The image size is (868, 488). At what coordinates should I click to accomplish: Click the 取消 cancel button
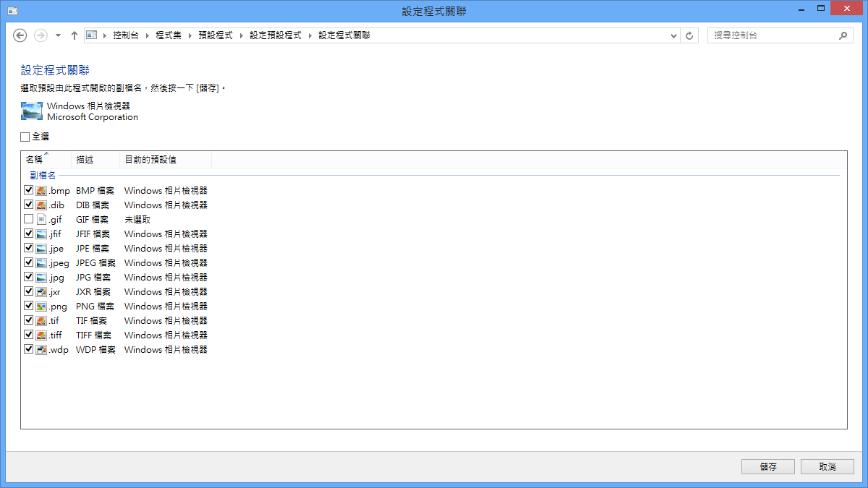coord(827,467)
